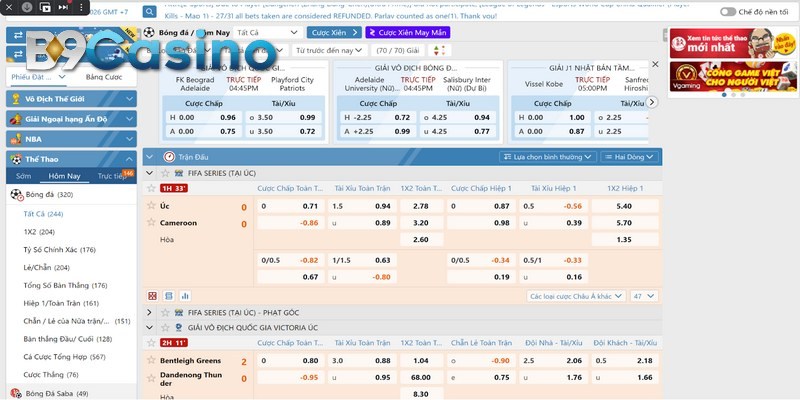The height and width of the screenshot is (400, 800).
Task: Click the bar chart statistics icon
Action: pyautogui.click(x=185, y=296)
